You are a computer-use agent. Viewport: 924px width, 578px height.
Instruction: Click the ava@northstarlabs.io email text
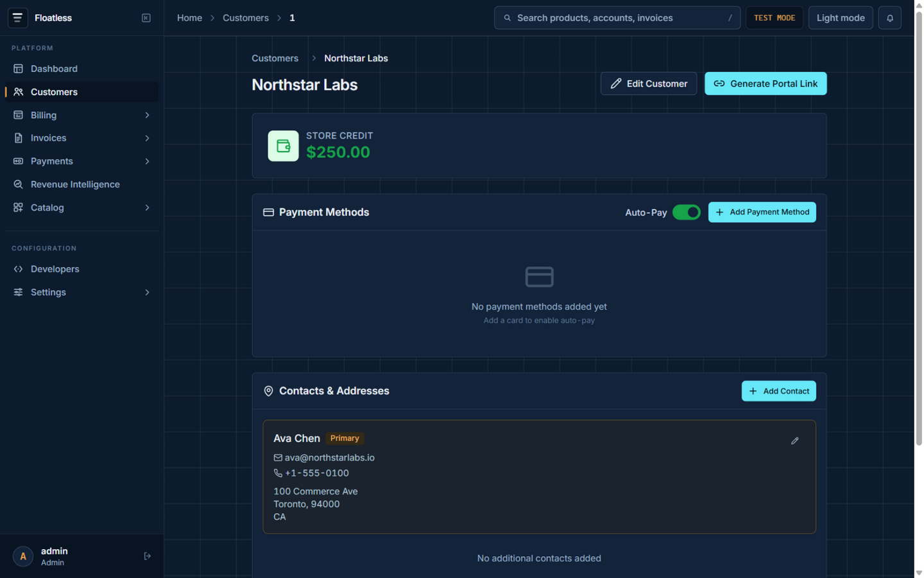[x=330, y=458]
